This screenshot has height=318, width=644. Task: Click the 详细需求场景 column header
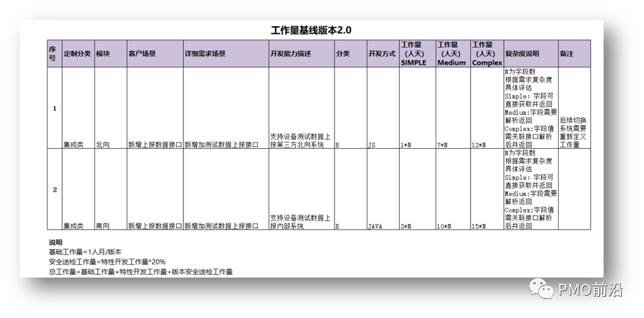click(x=226, y=54)
